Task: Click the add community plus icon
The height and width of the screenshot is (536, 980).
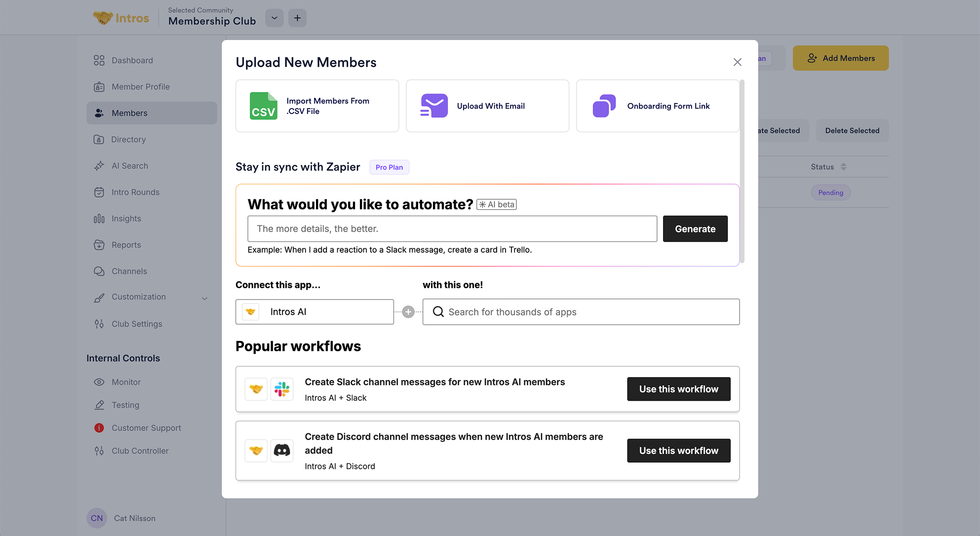Action: [x=297, y=18]
